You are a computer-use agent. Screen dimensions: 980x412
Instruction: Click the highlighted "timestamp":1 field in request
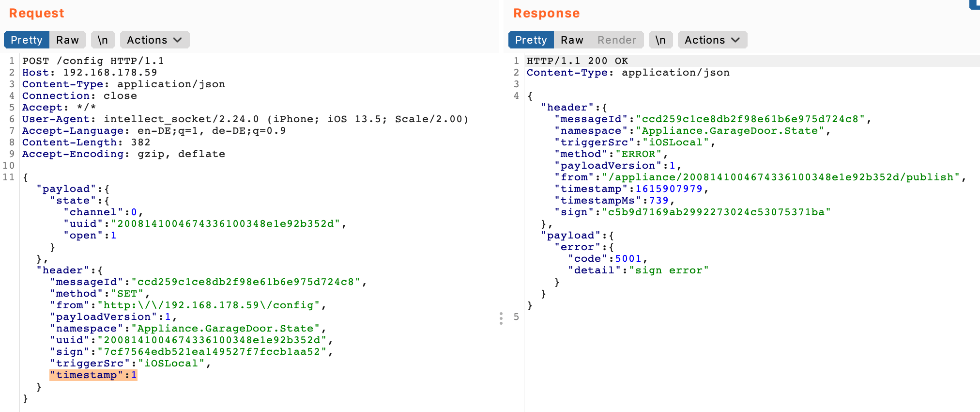tap(93, 375)
